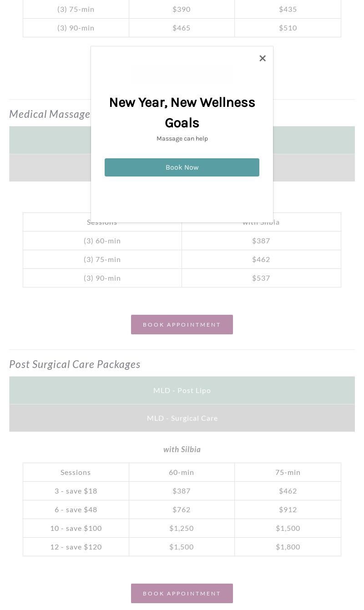
Task: Select the 6 - save $48 row label
Action: [76, 509]
